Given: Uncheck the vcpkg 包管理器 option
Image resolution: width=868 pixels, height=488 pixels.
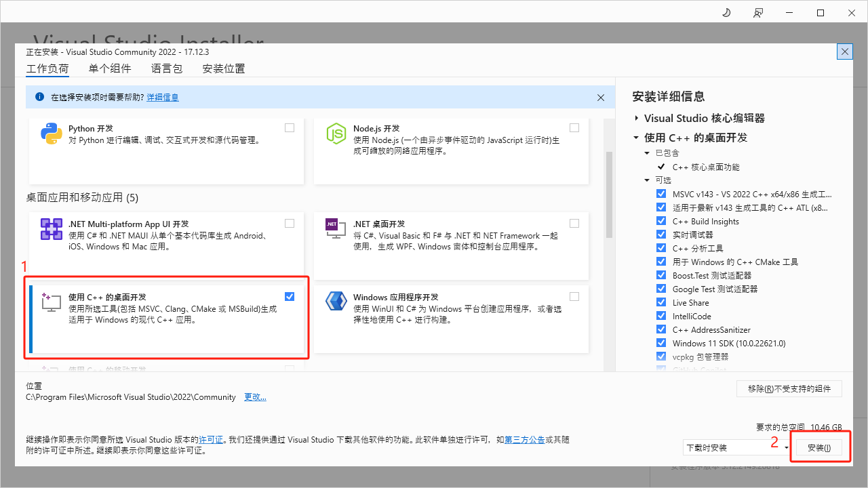Looking at the screenshot, I should pyautogui.click(x=661, y=357).
